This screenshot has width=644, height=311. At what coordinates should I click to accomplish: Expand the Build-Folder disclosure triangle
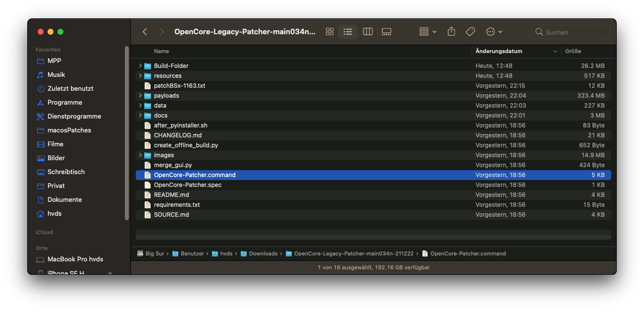140,66
